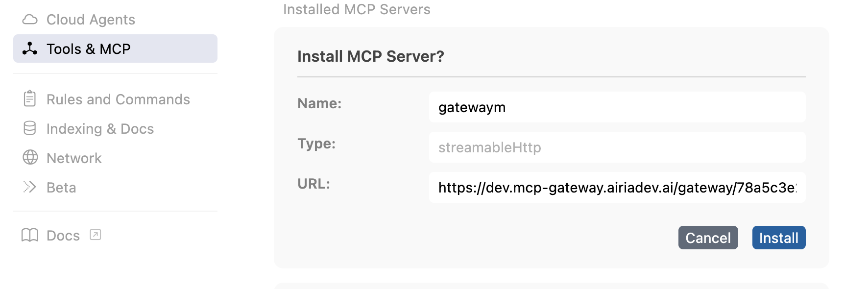Click the Installed MCP Servers heading
Screen dimensions: 868x289
pos(357,9)
